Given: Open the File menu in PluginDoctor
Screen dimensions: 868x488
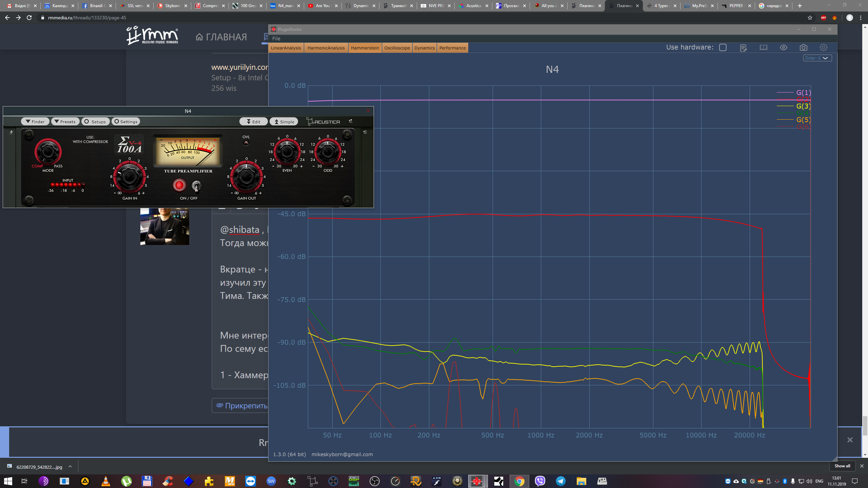Looking at the screenshot, I should pos(276,39).
